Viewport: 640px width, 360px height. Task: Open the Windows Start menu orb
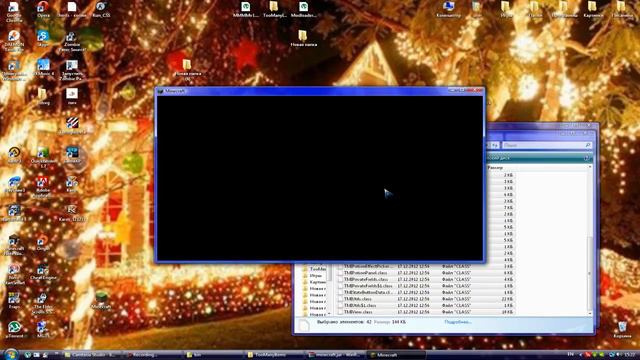point(11,355)
